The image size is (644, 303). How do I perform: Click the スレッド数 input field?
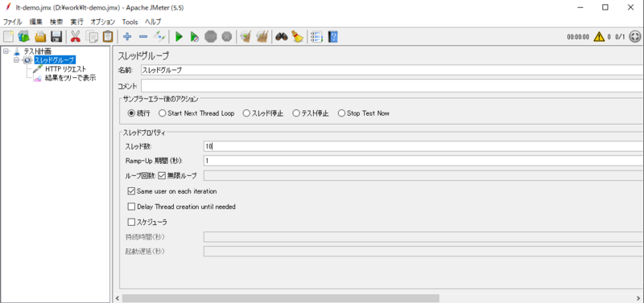[424, 146]
